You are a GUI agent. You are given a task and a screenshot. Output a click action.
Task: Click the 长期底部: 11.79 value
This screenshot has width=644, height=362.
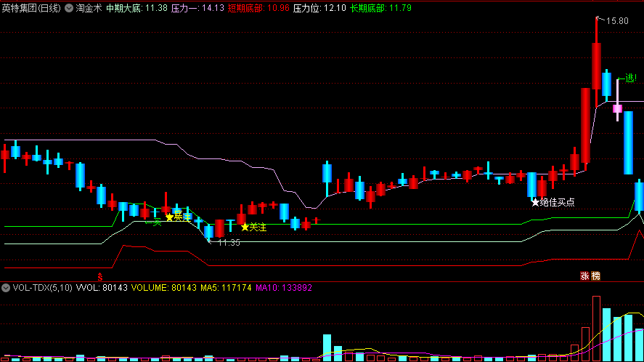[380, 8]
